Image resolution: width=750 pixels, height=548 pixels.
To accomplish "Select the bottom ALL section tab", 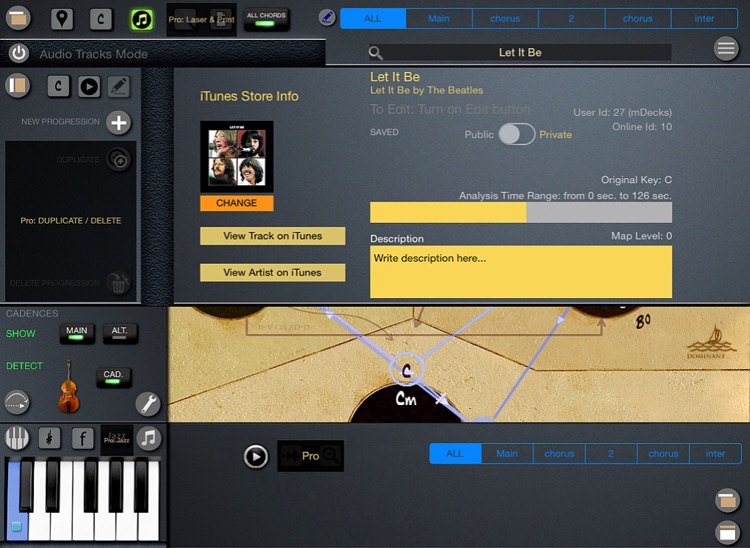I will point(455,454).
